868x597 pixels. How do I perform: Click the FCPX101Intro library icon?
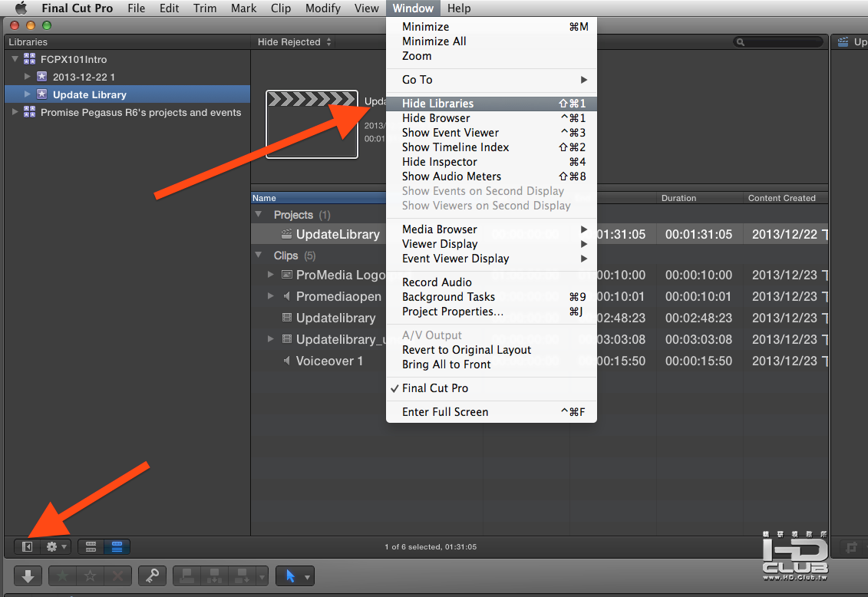tap(29, 58)
